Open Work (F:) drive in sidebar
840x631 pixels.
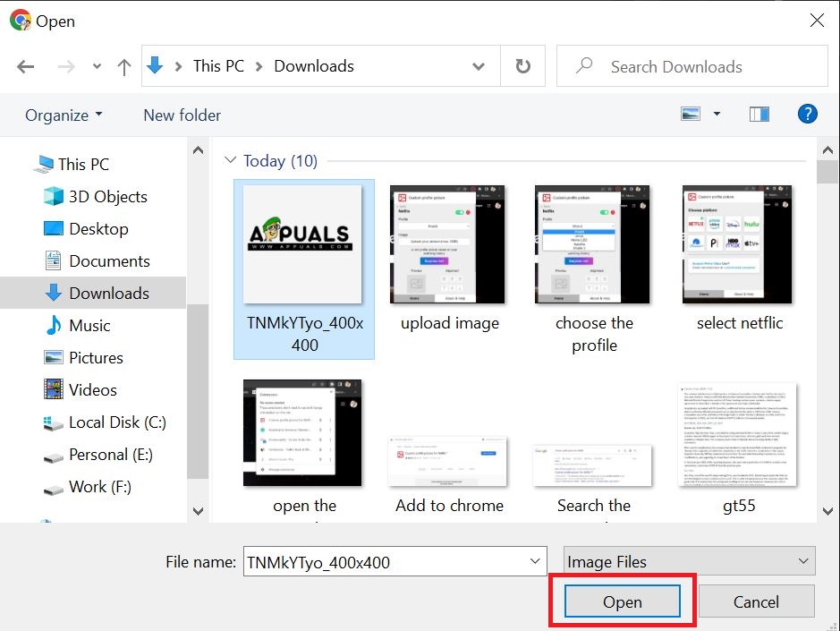click(100, 487)
